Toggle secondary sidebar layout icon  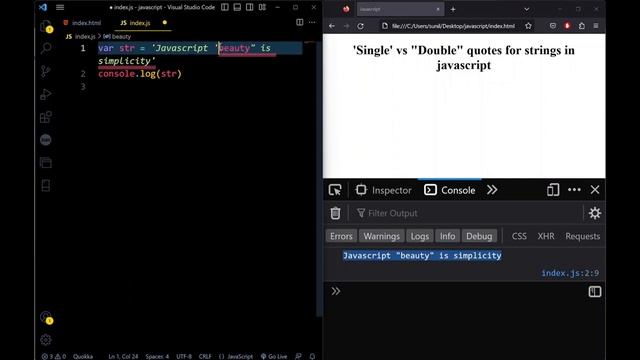coord(250,7)
